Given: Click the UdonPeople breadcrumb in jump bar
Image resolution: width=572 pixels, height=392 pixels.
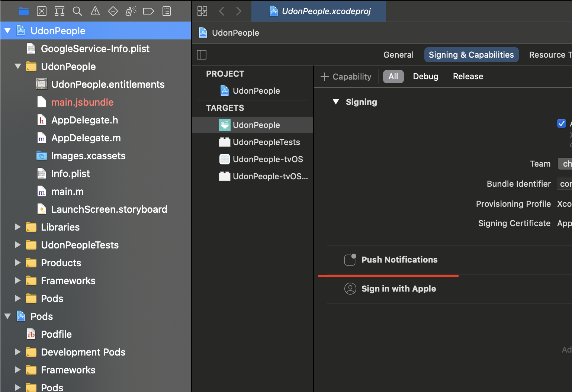Looking at the screenshot, I should 229,33.
